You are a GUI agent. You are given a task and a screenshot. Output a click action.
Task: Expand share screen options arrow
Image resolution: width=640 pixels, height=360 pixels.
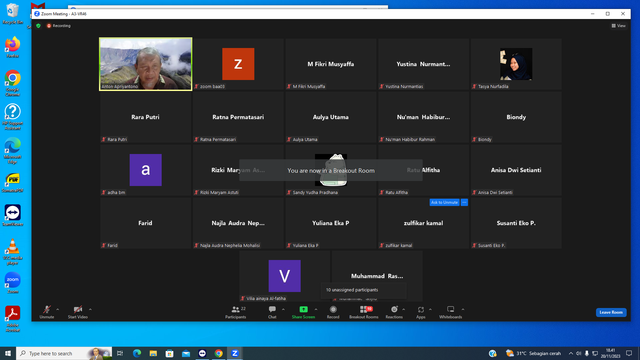(316, 309)
